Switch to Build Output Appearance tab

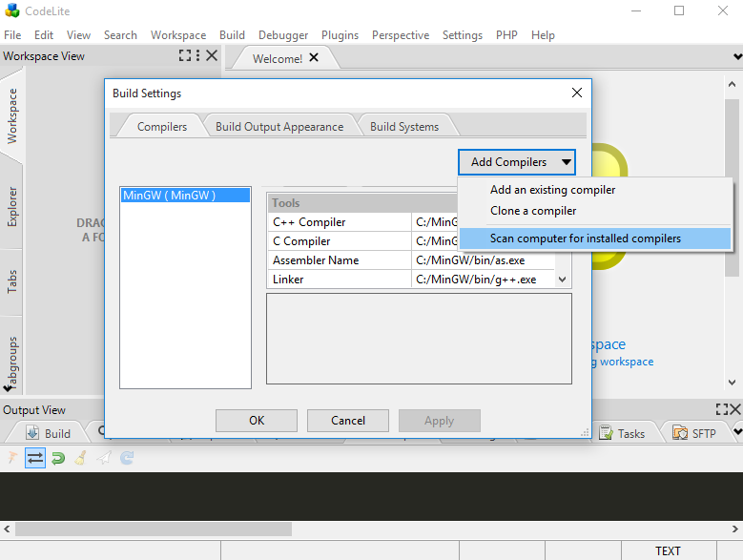(279, 127)
